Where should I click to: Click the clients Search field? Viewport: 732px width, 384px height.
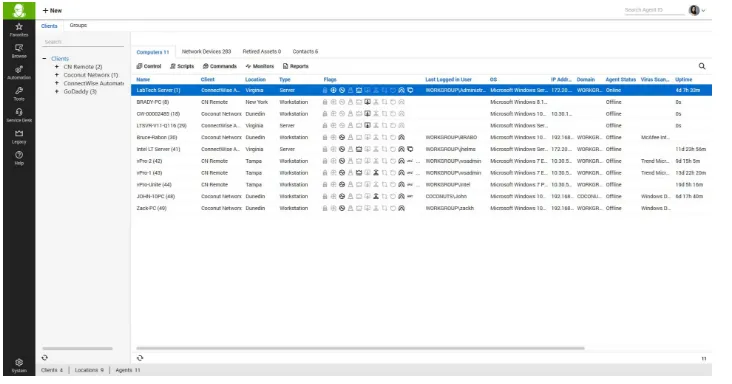coord(83,42)
